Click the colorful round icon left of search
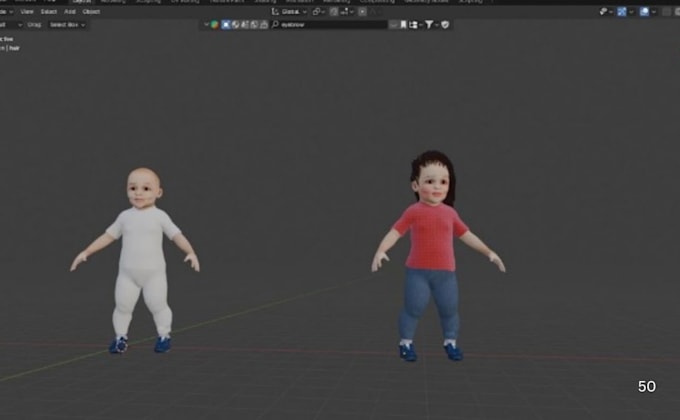The image size is (680, 420). point(215,25)
